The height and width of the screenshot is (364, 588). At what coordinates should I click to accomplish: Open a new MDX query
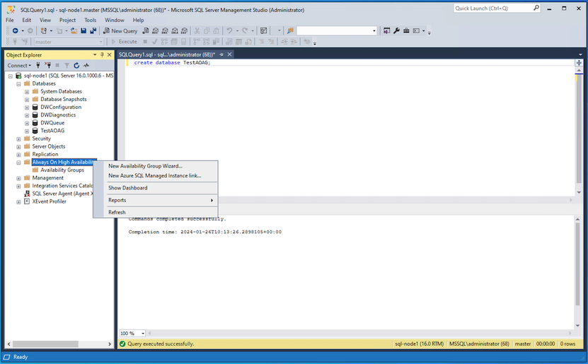(x=155, y=30)
